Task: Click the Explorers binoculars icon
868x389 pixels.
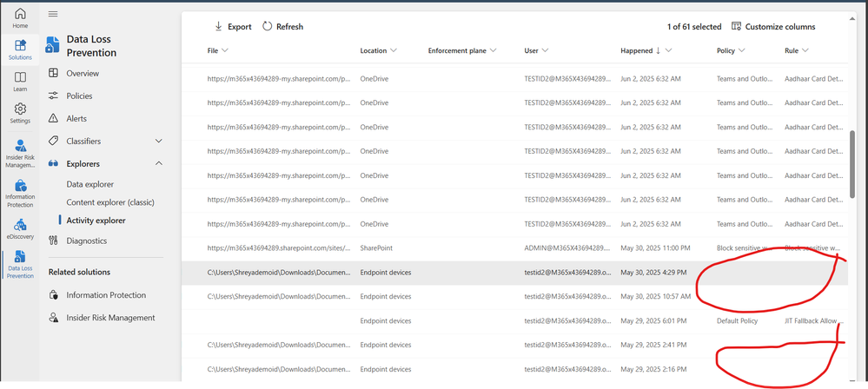Action: (53, 164)
